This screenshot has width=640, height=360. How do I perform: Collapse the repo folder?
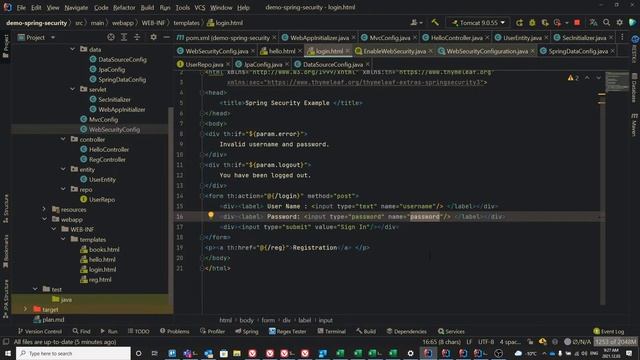pyautogui.click(x=63, y=189)
